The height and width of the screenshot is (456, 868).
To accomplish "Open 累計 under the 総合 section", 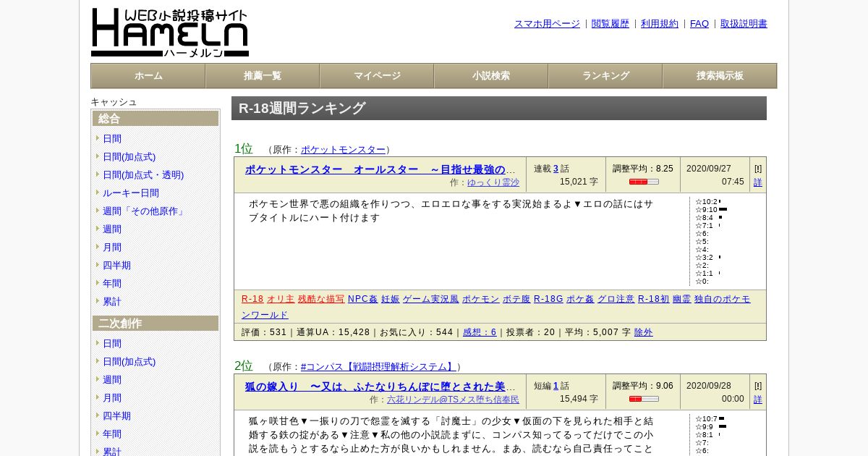I will click(112, 301).
